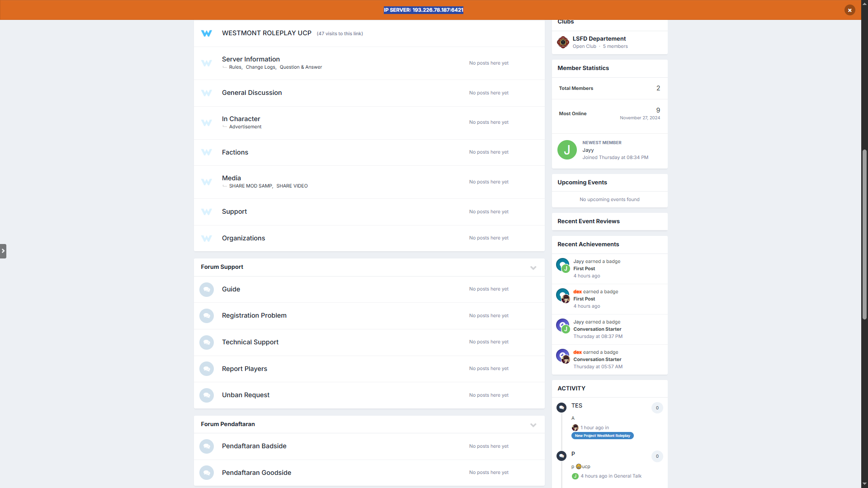Screen dimensions: 868x488
Task: Click the page vertical scrollbar thumb
Action: tap(864, 235)
